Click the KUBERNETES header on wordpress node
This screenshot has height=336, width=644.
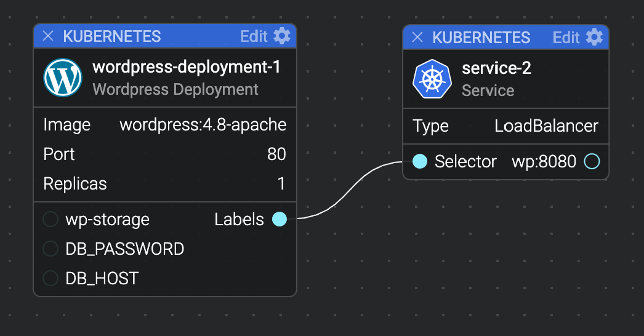(x=111, y=36)
